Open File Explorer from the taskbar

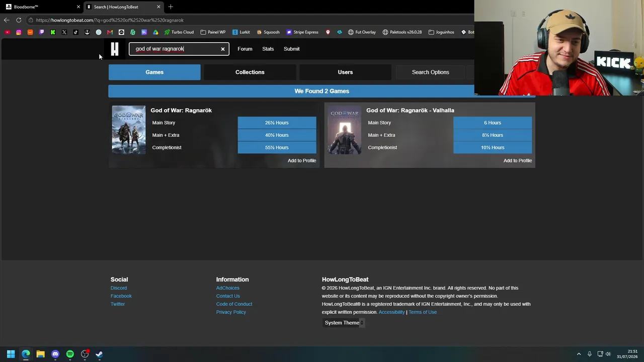pos(40,354)
